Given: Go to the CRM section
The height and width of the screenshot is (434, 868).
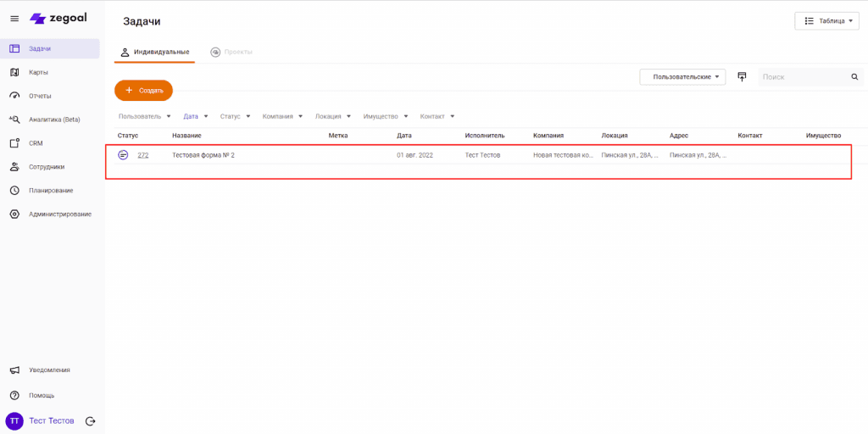Looking at the screenshot, I should tap(36, 143).
